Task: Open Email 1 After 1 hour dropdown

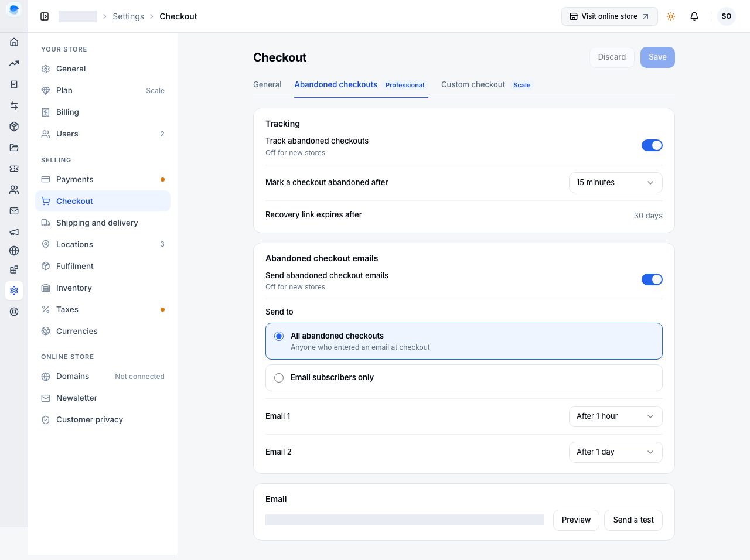Action: 616,416
